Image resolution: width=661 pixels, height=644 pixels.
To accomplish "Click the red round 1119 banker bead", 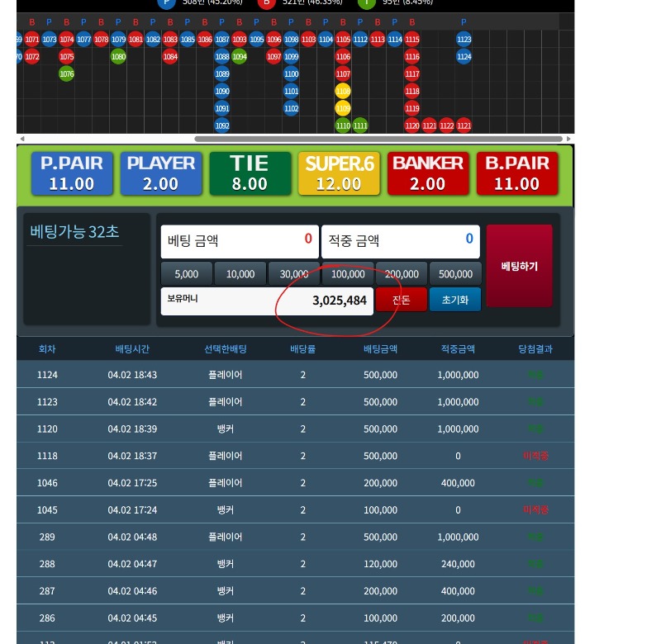I will coord(412,108).
